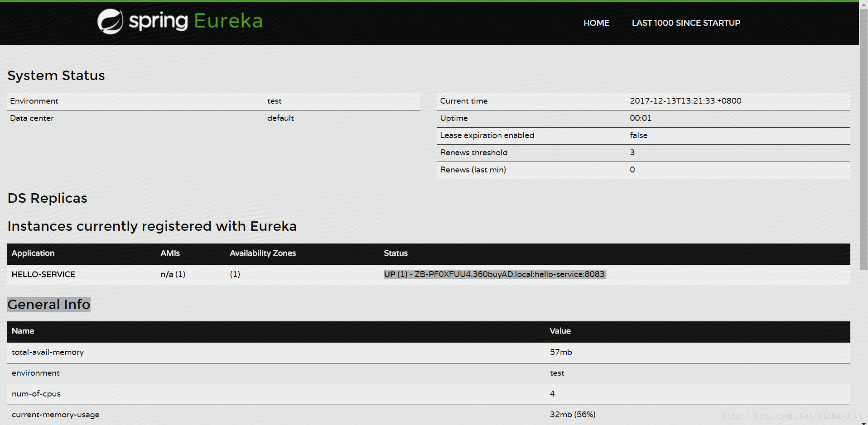This screenshot has width=868, height=425.
Task: Click the scrollbar up arrow
Action: point(863,4)
